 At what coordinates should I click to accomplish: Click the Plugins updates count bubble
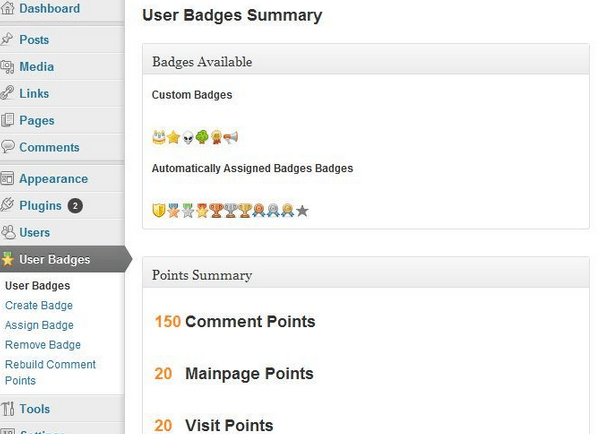point(75,206)
